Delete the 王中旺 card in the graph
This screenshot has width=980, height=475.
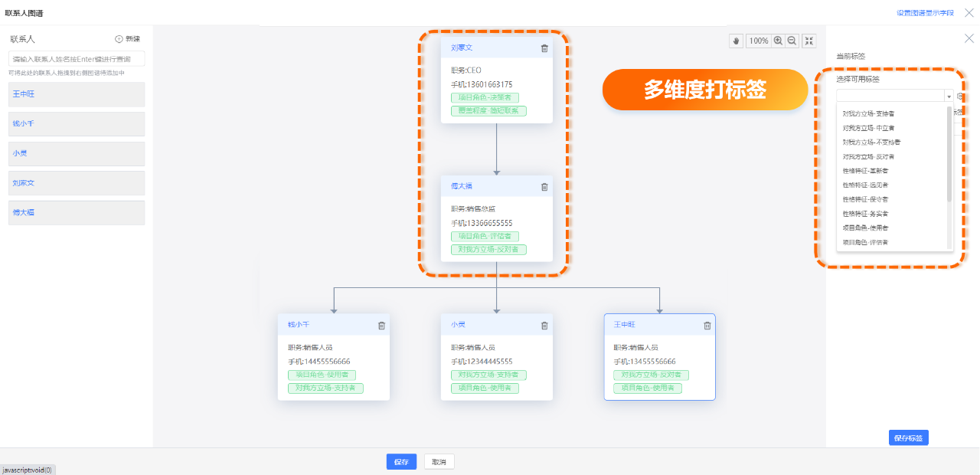[707, 326]
